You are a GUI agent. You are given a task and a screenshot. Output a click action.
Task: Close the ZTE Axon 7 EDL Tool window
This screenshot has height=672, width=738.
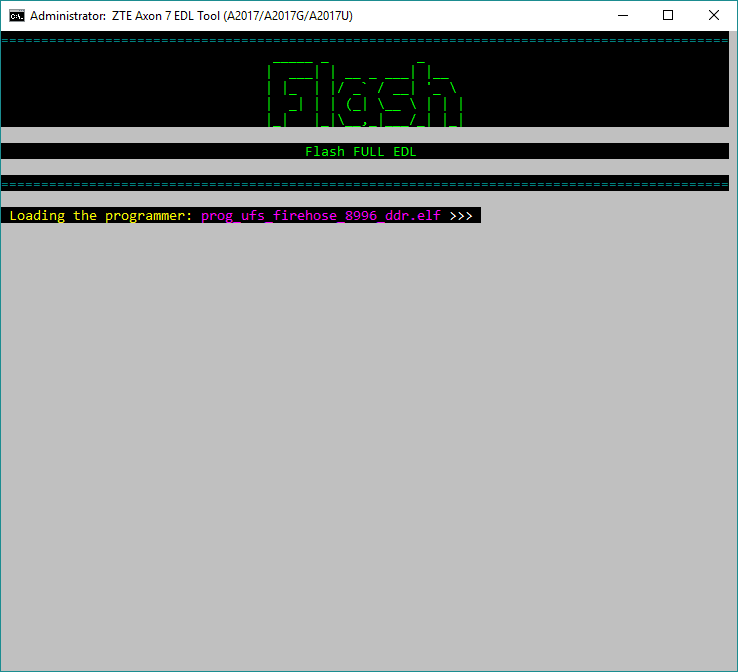[x=714, y=16]
